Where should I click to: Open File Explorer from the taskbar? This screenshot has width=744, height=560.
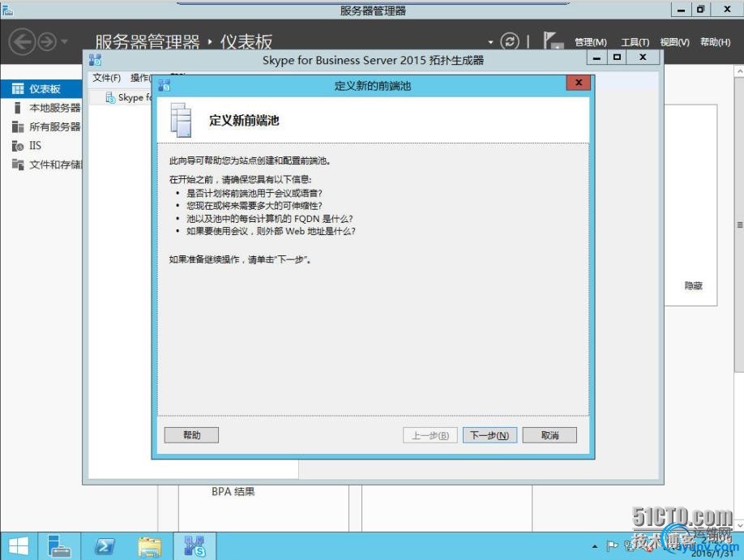click(x=149, y=546)
